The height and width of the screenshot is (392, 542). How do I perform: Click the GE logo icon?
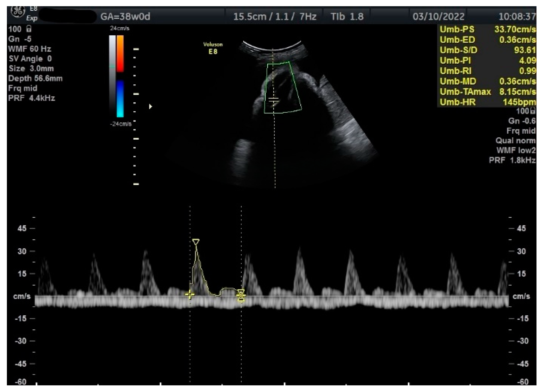point(18,12)
